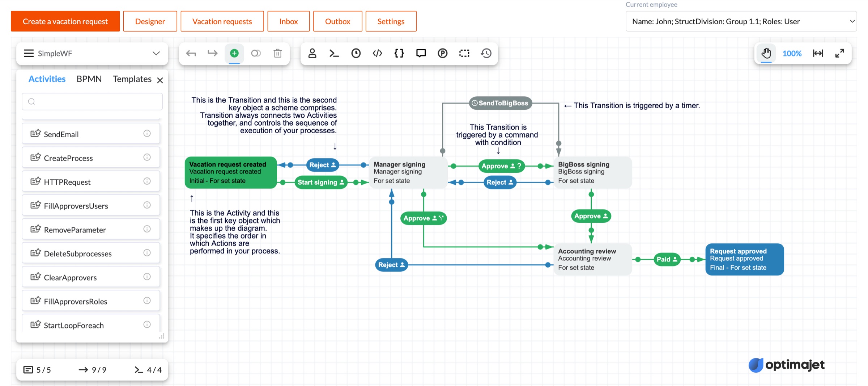Image resolution: width=868 pixels, height=386 pixels.
Task: Select the FillApproversRoles activity
Action: coord(91,301)
